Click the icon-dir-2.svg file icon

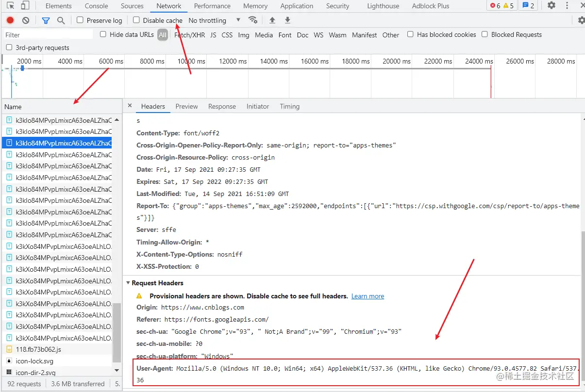coord(9,373)
